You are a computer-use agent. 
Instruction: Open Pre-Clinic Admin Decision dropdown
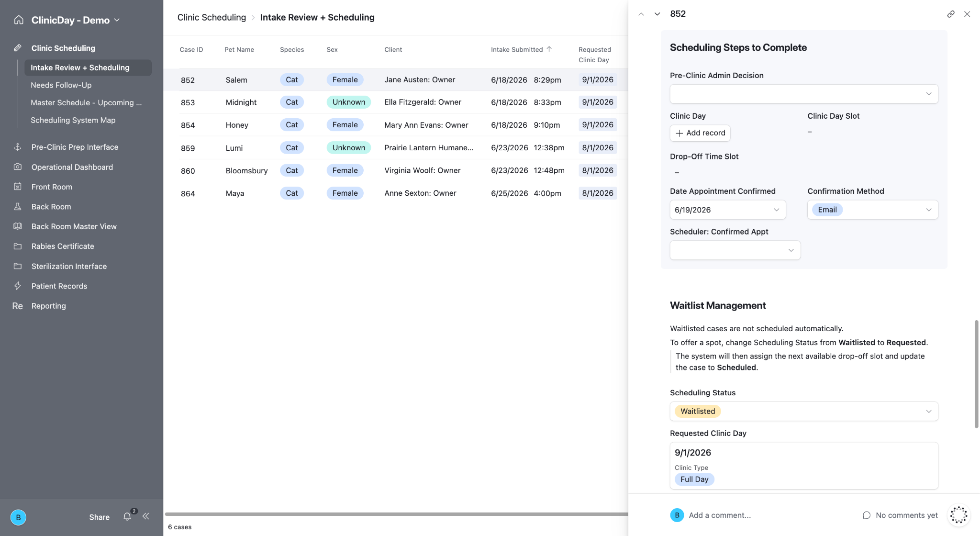coord(804,94)
